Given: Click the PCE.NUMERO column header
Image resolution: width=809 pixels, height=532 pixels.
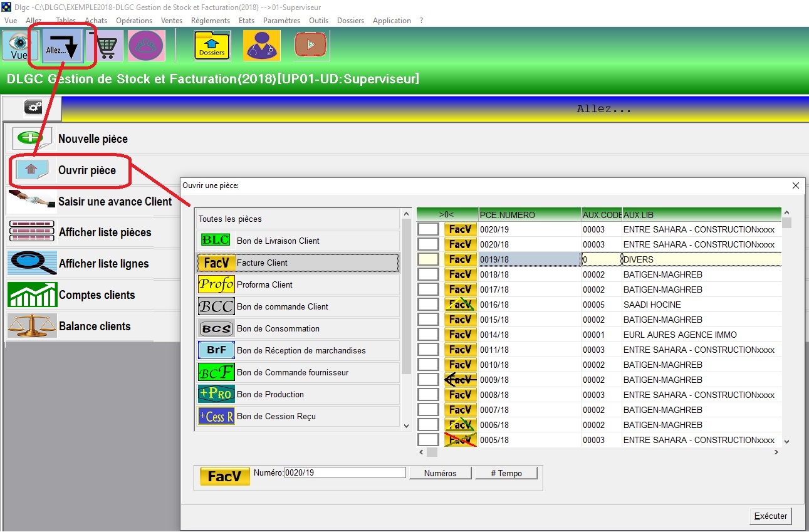Looking at the screenshot, I should (530, 215).
